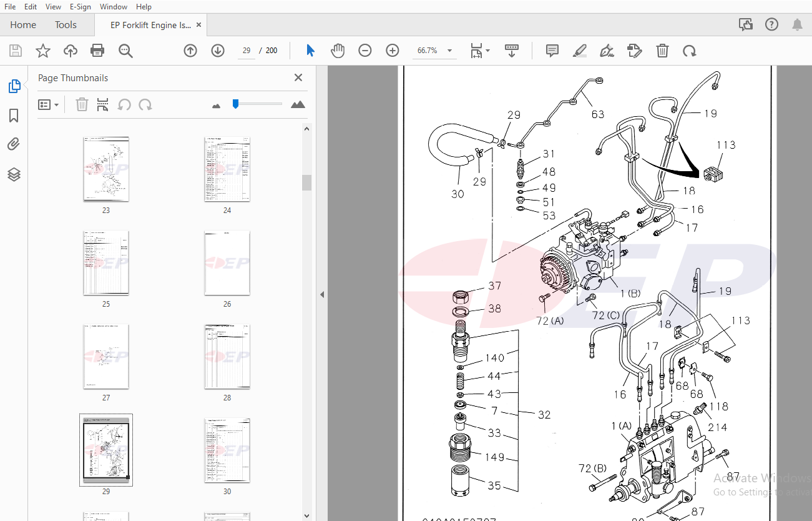Add a comment with speech bubble
This screenshot has width=812, height=521.
coord(552,51)
